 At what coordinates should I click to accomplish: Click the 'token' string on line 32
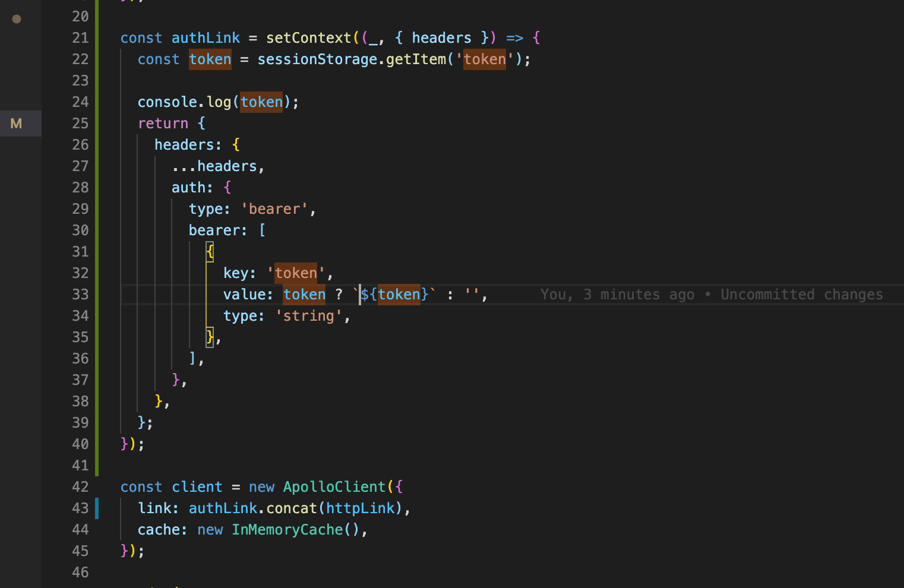296,273
